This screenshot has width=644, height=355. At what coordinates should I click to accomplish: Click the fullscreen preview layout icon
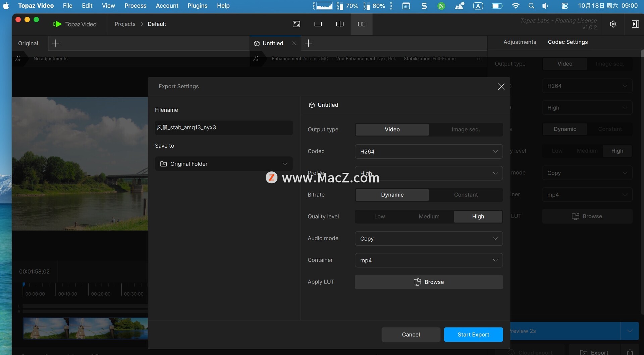tap(297, 24)
